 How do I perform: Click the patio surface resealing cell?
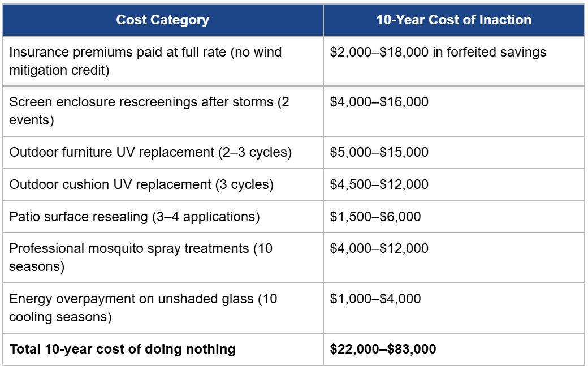click(163, 217)
